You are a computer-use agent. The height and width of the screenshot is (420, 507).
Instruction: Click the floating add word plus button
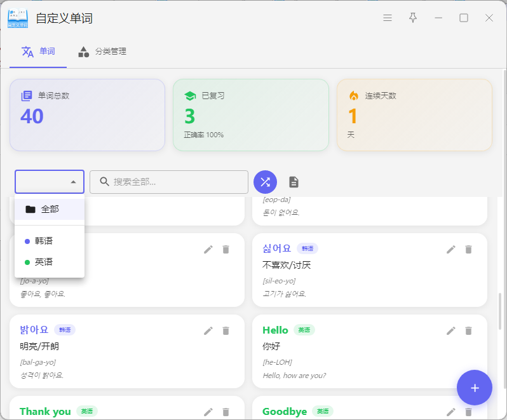(474, 388)
